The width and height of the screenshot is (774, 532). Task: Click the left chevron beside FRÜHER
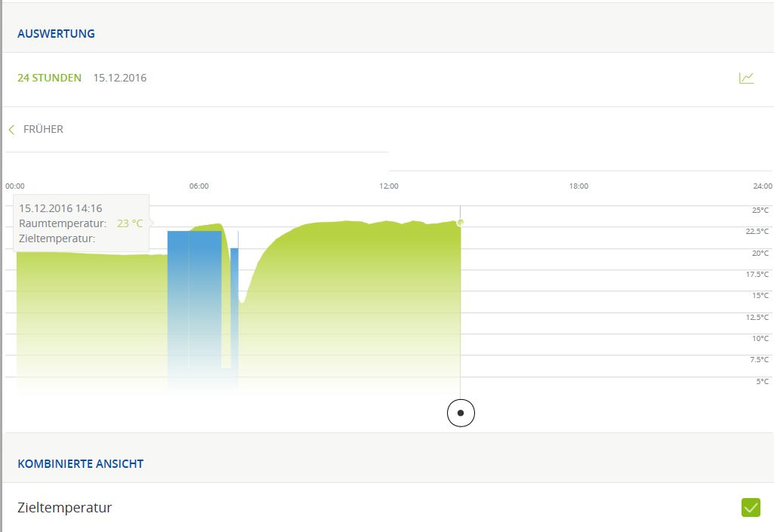pos(11,130)
